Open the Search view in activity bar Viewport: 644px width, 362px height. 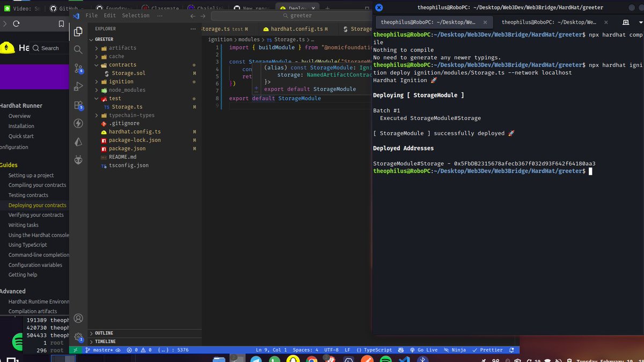[x=78, y=50]
